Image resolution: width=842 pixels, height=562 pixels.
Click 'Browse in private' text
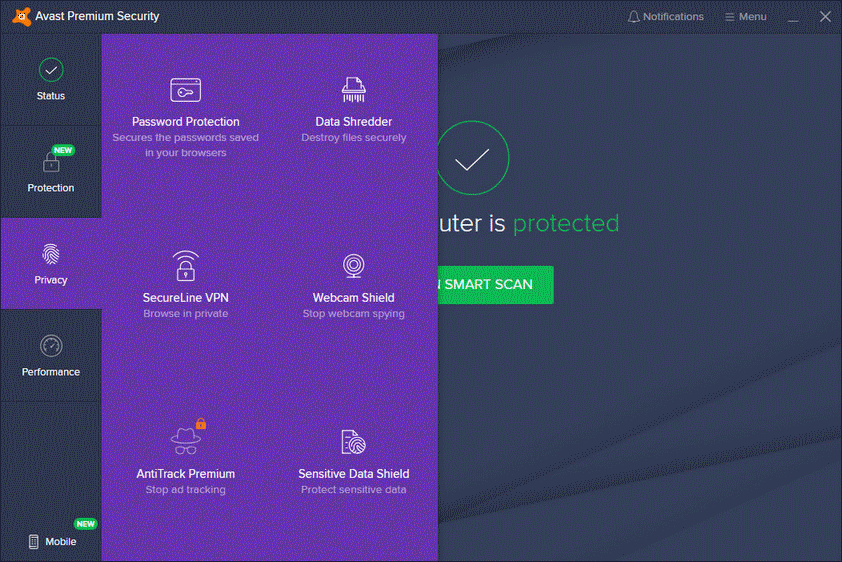pyautogui.click(x=186, y=313)
